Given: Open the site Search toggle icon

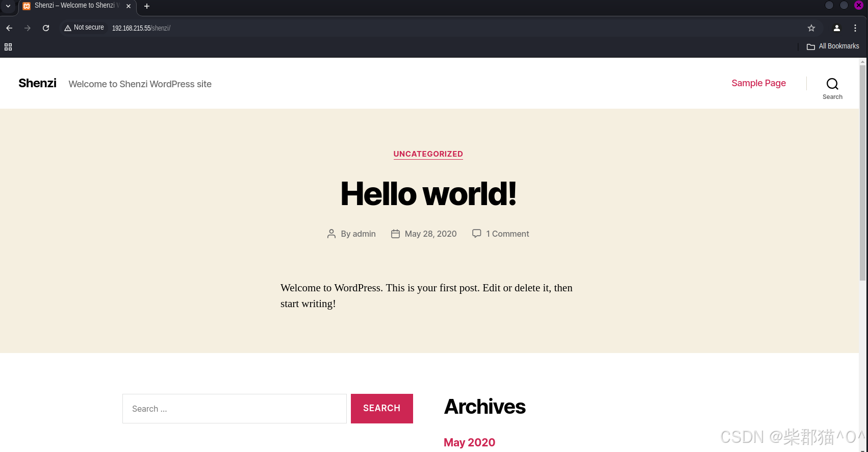Looking at the screenshot, I should click(832, 88).
